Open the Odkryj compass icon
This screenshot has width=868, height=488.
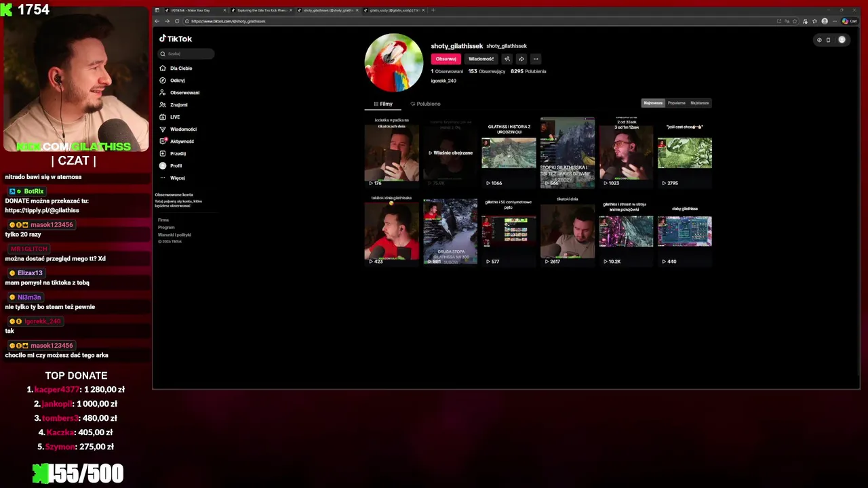[x=163, y=81]
